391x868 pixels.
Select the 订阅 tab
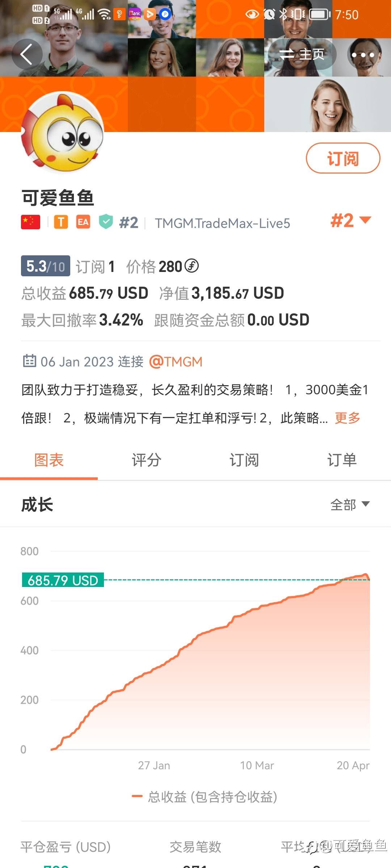pyautogui.click(x=244, y=460)
